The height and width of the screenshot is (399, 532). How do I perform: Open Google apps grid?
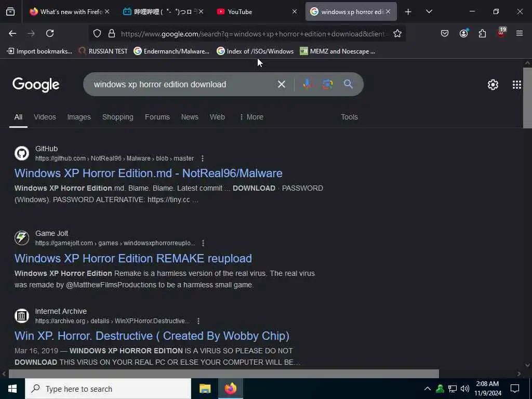[516, 85]
